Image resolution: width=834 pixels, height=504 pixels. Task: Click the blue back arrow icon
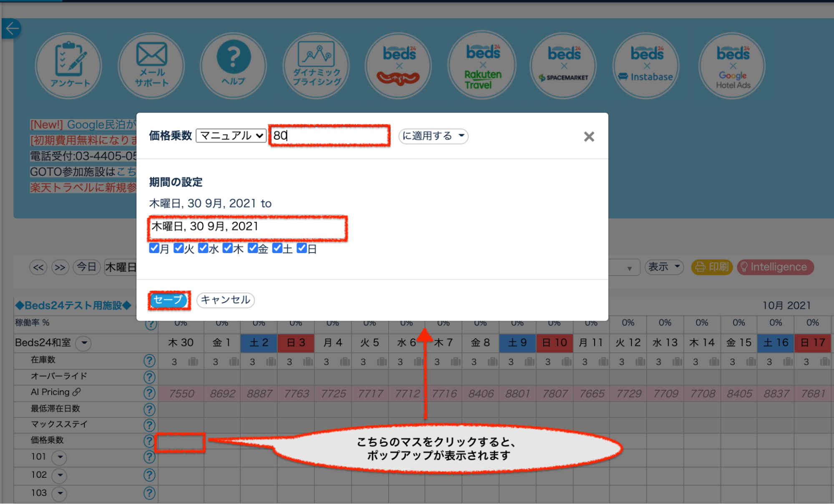[x=11, y=28]
